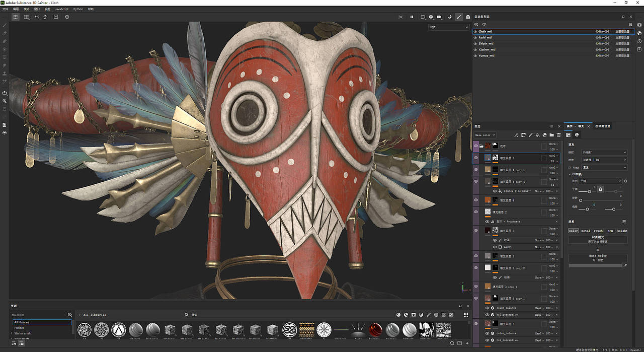Open the Python menu
The image size is (644, 352).
pyautogui.click(x=78, y=9)
